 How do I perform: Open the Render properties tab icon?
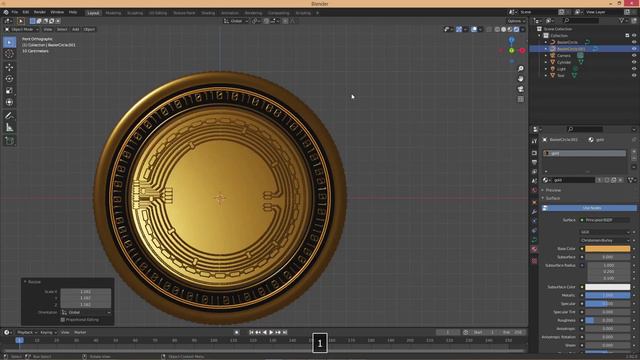tap(534, 153)
